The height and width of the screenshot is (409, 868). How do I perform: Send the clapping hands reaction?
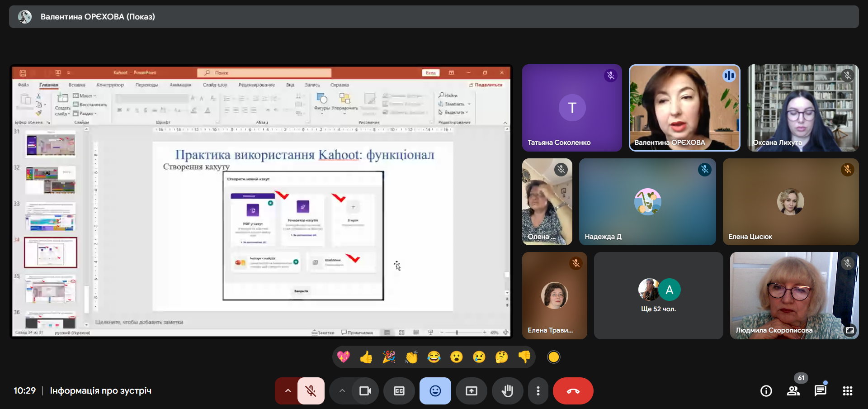411,357
